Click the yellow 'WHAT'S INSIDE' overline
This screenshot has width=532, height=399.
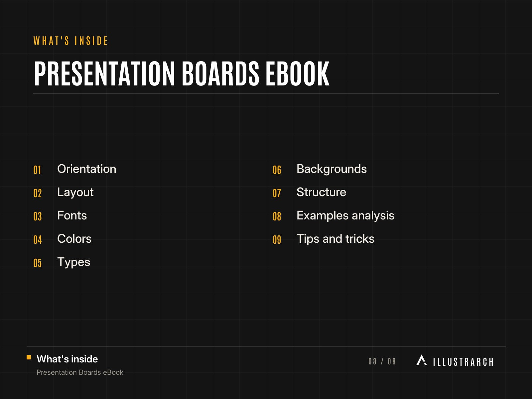pos(71,41)
